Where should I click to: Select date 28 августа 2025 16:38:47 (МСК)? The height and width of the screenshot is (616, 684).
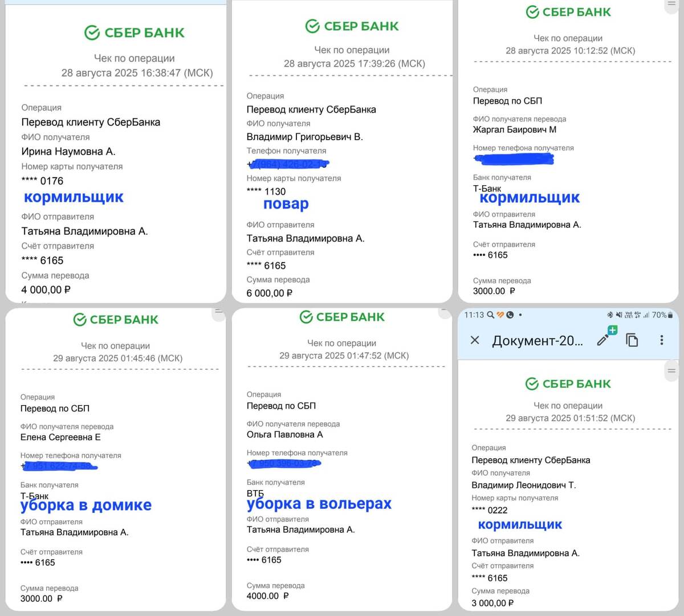pyautogui.click(x=137, y=73)
